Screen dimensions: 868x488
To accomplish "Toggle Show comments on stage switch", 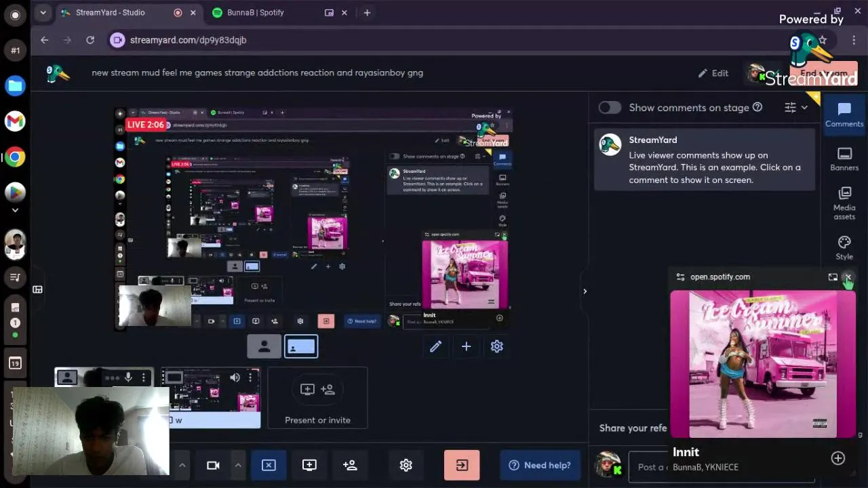I will click(x=610, y=108).
